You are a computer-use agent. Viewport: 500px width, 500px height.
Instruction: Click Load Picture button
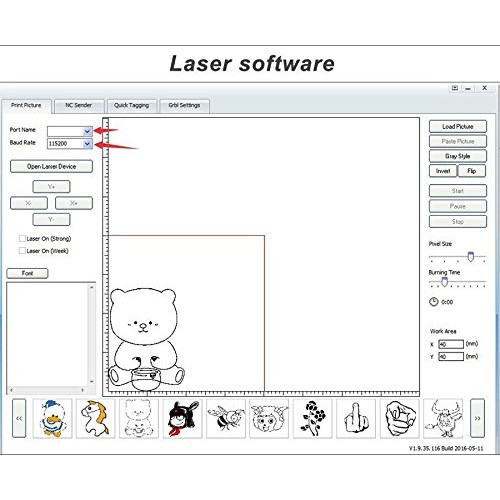point(458,127)
